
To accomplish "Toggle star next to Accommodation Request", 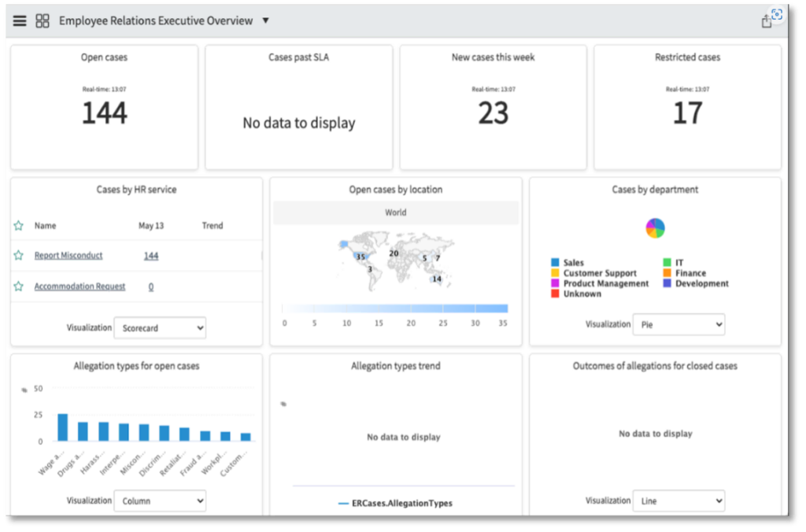I will 18,286.
